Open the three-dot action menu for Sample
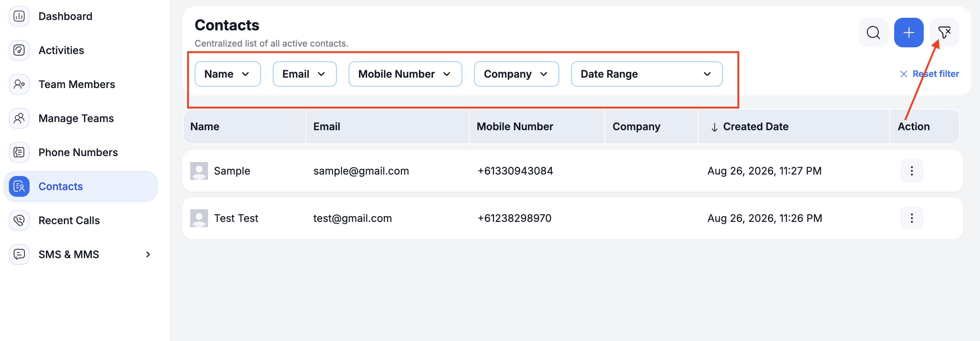This screenshot has width=980, height=341. [x=912, y=171]
